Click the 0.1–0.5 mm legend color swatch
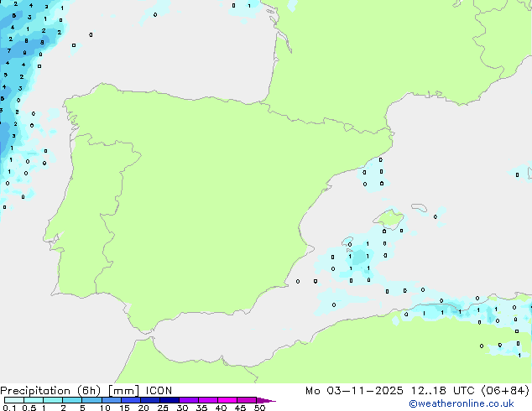 coord(14,400)
